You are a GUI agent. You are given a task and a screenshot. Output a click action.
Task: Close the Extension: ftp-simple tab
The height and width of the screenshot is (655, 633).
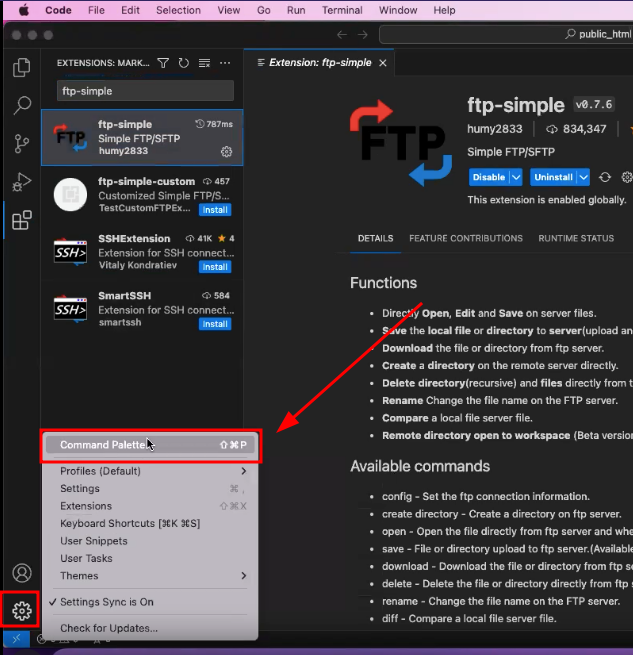tap(383, 63)
